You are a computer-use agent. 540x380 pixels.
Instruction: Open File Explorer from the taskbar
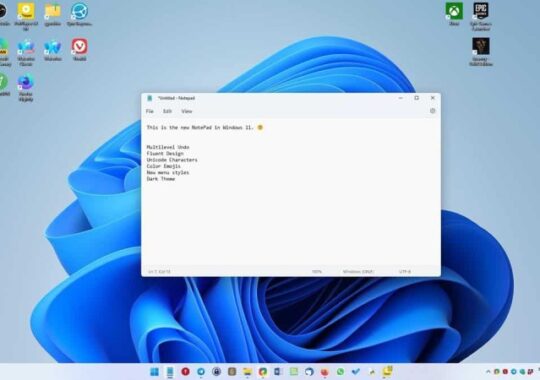pos(247,371)
